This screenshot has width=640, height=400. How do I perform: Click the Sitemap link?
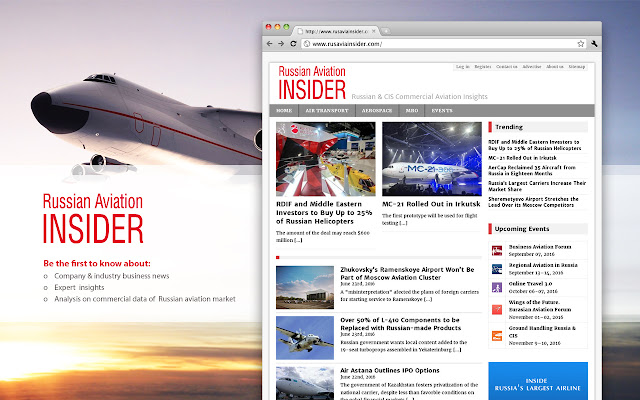577,67
